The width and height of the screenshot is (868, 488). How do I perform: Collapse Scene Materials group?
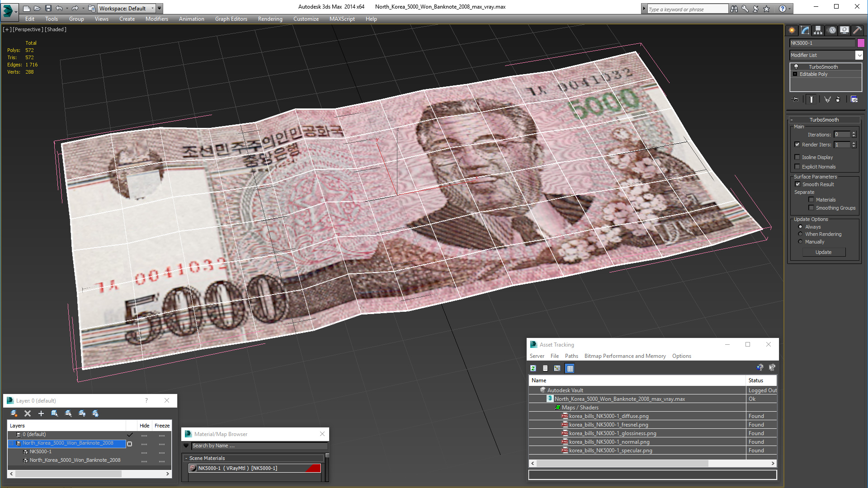coord(186,458)
